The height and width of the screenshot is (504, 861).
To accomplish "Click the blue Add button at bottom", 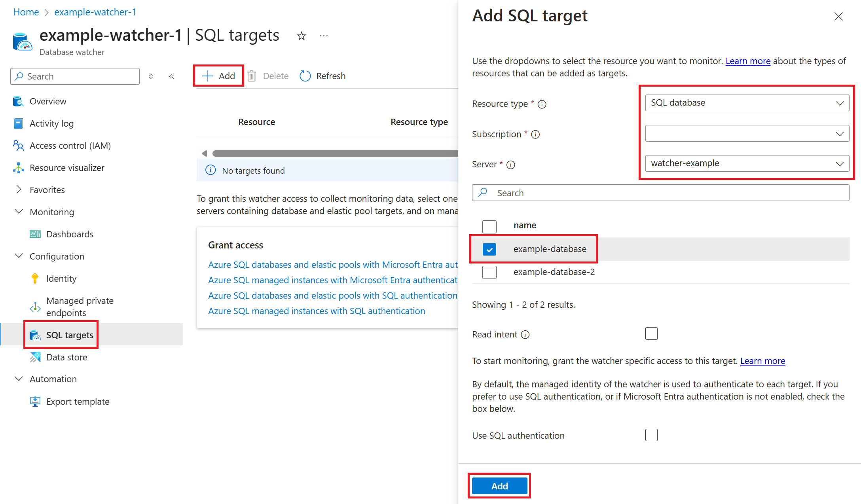I will click(x=499, y=486).
